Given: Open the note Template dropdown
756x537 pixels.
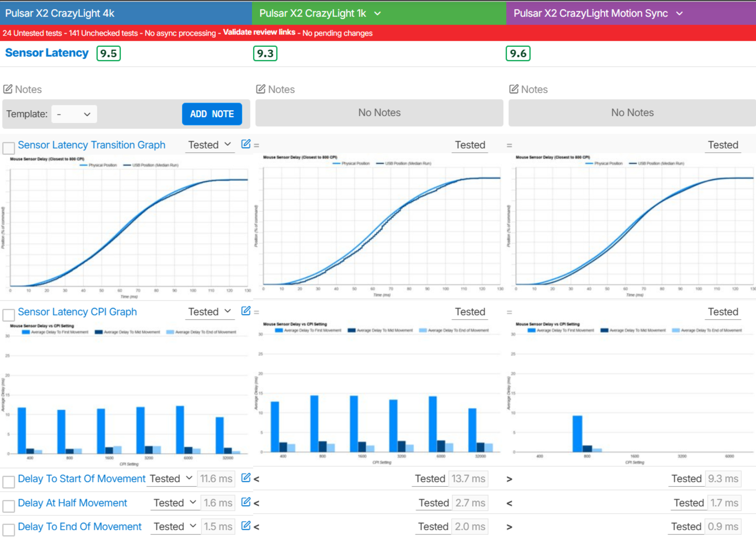Looking at the screenshot, I should (74, 114).
